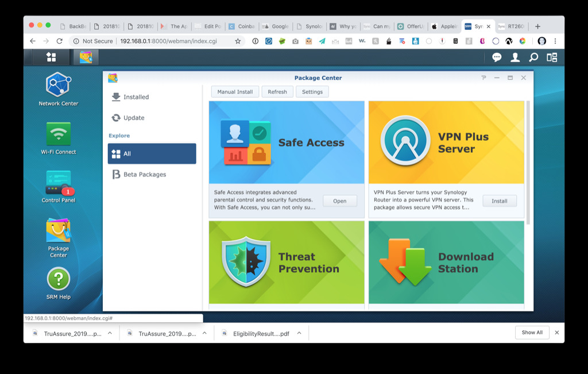Switch to the Apple browser tab
The height and width of the screenshot is (374, 588).
[444, 26]
